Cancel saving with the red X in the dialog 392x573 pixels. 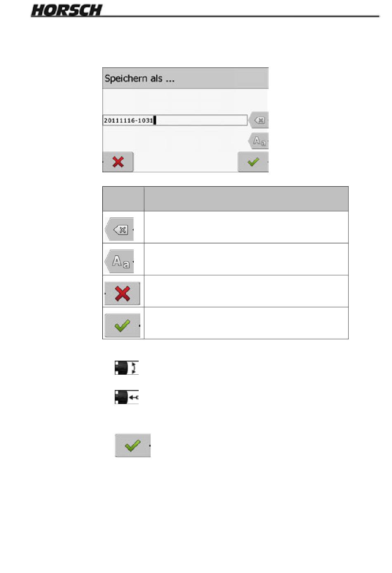click(118, 162)
